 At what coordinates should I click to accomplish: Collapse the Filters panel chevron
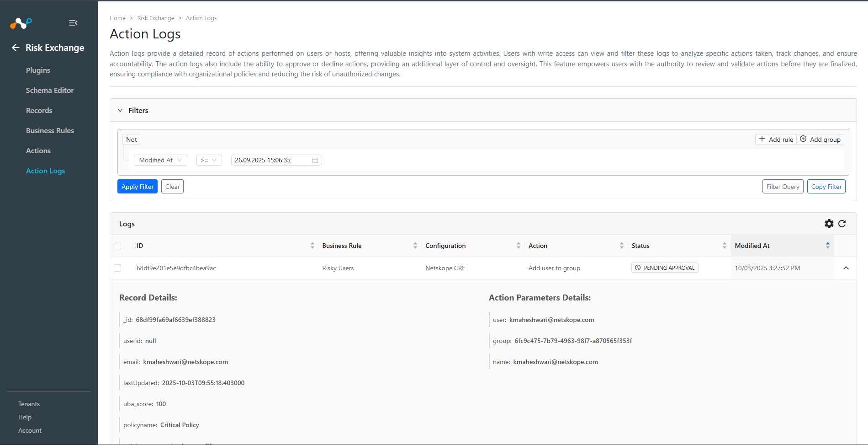(120, 110)
